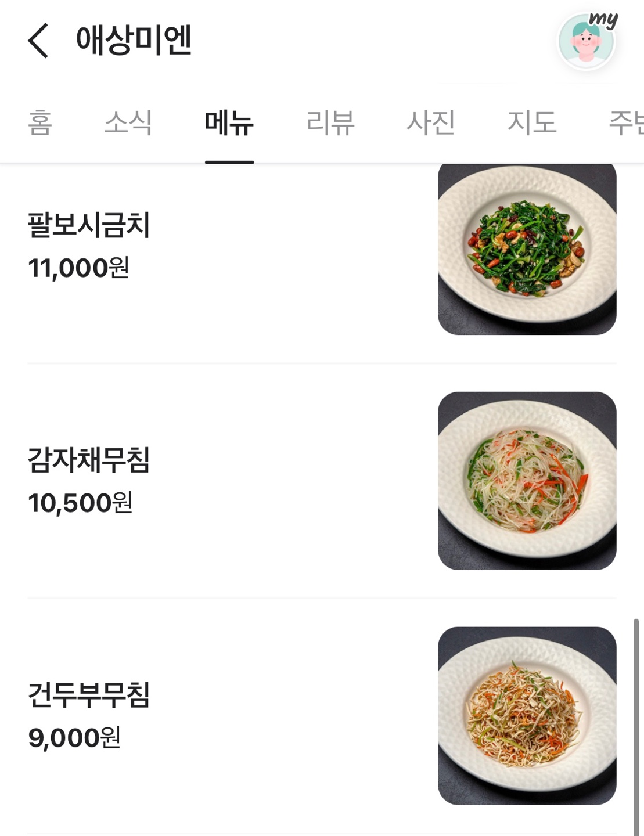644x836 pixels.
Task: Click the vertical scrollbar handle
Action: pyautogui.click(x=636, y=726)
